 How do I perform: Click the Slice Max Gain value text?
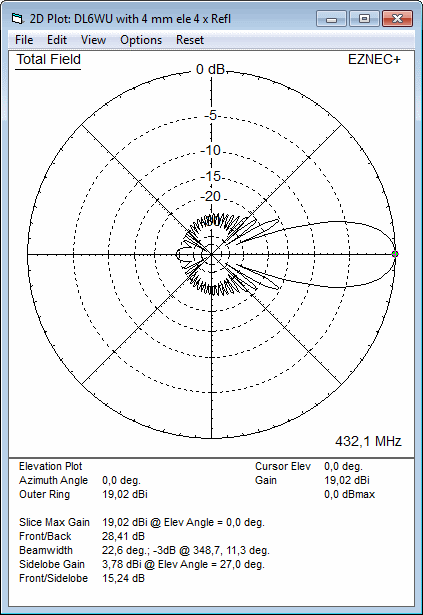[183, 522]
